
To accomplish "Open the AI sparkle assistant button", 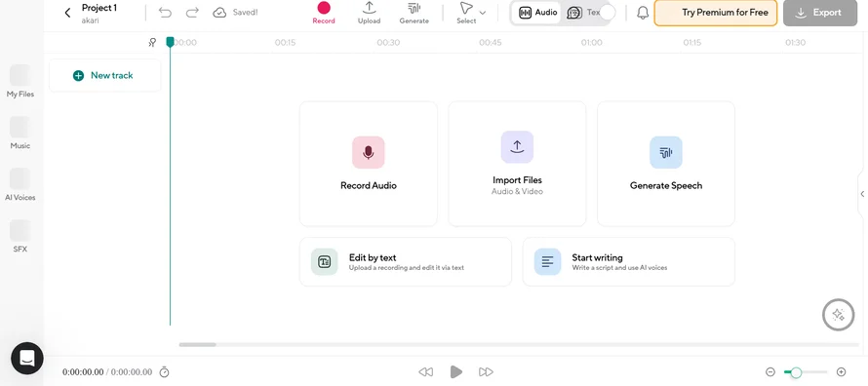I will pos(838,315).
